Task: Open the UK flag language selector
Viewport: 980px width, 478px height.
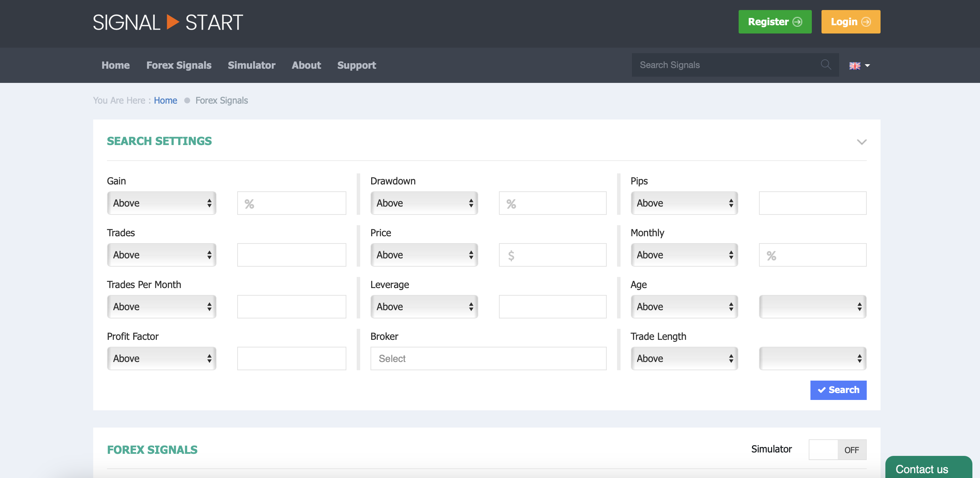Action: coord(859,66)
